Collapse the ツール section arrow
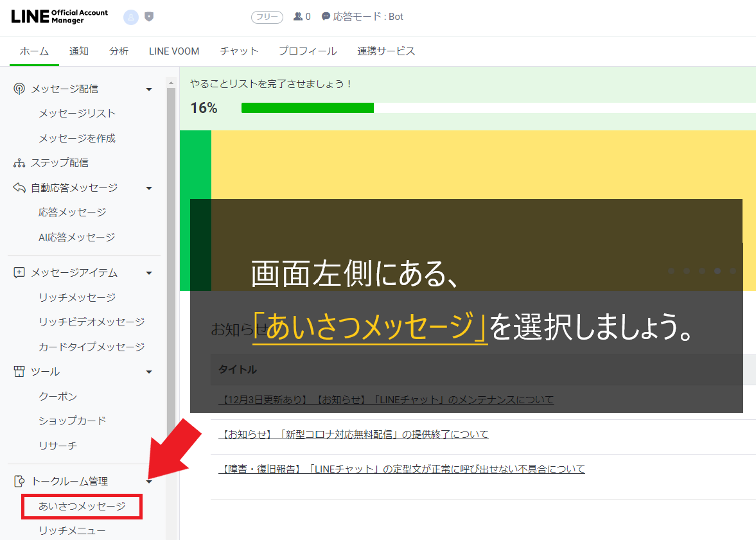 click(x=149, y=372)
